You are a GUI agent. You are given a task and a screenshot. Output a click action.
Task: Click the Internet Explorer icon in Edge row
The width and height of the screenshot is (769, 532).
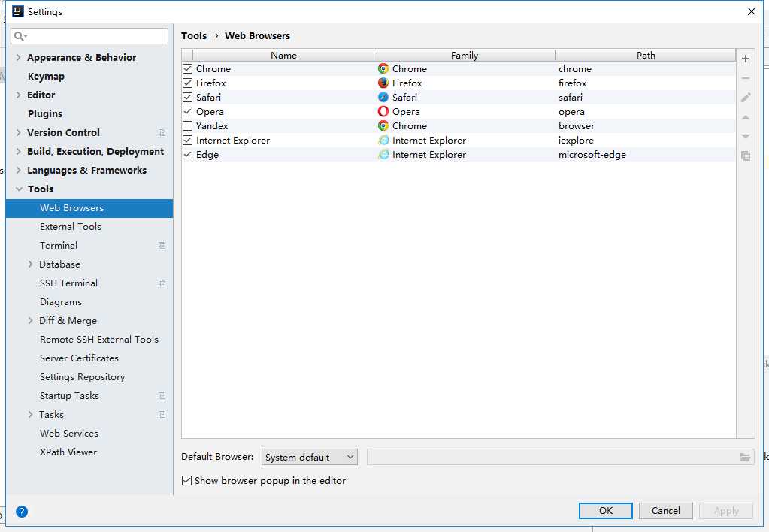click(383, 155)
